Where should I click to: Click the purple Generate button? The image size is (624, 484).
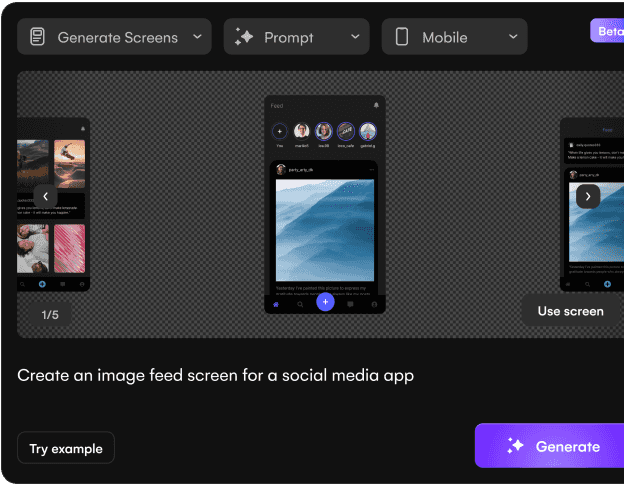click(x=552, y=446)
